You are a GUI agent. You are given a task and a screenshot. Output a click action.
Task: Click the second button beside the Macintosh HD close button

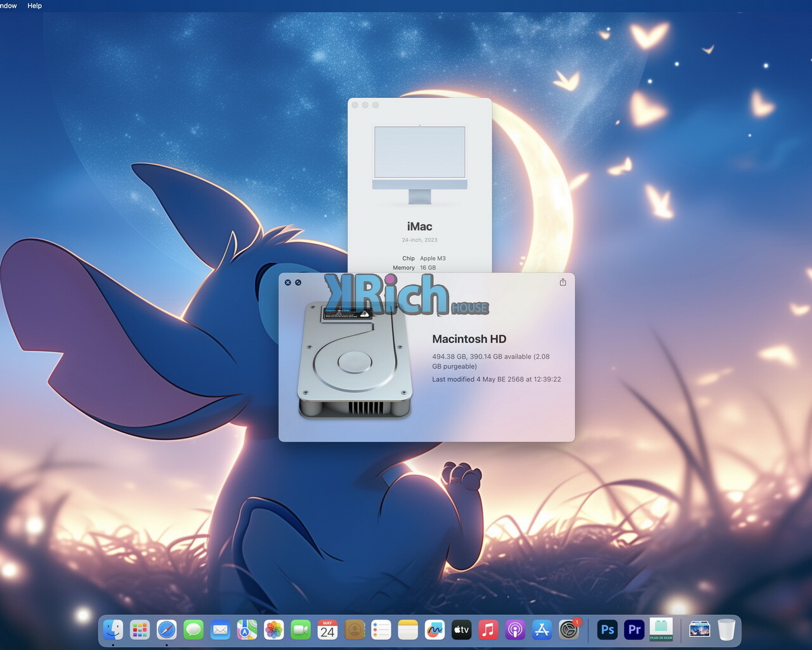pos(298,282)
